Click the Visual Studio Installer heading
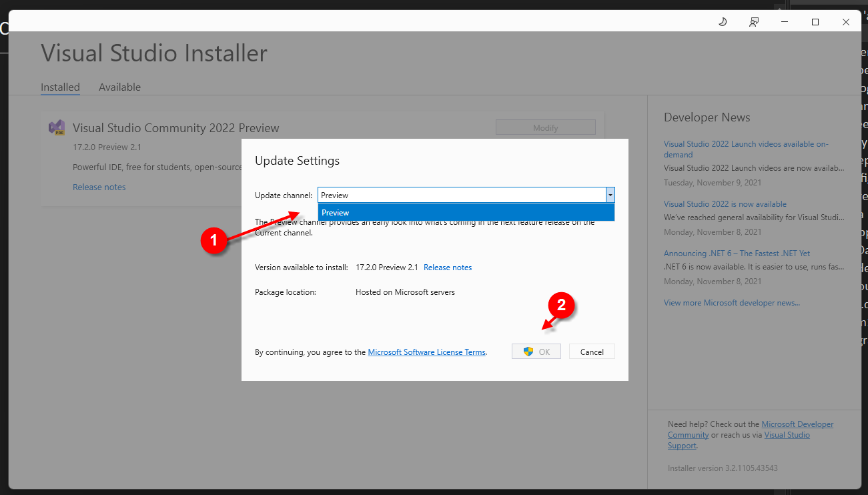The height and width of the screenshot is (495, 868). pos(154,53)
